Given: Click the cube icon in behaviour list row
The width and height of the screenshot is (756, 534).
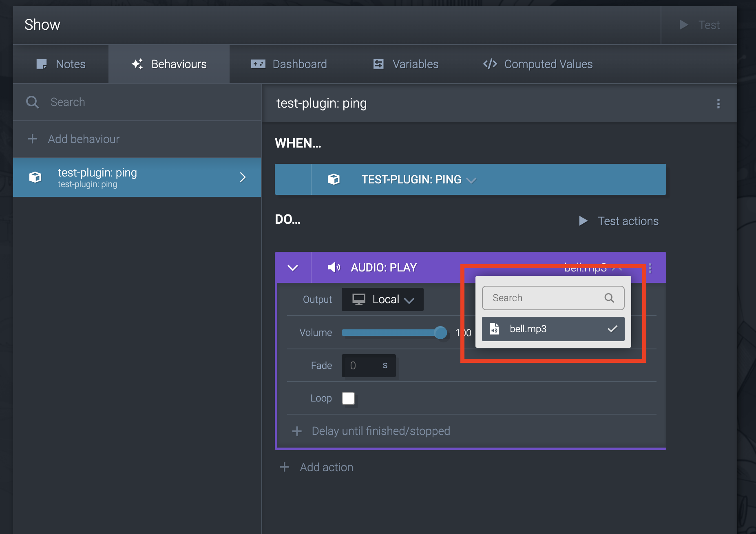Looking at the screenshot, I should pos(35,177).
